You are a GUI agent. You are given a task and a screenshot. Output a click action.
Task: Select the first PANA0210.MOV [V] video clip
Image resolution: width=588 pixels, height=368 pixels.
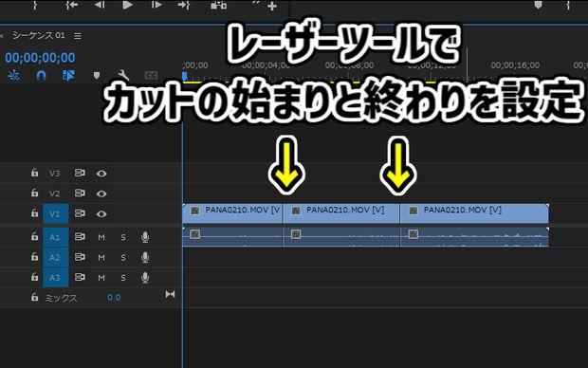pos(232,213)
